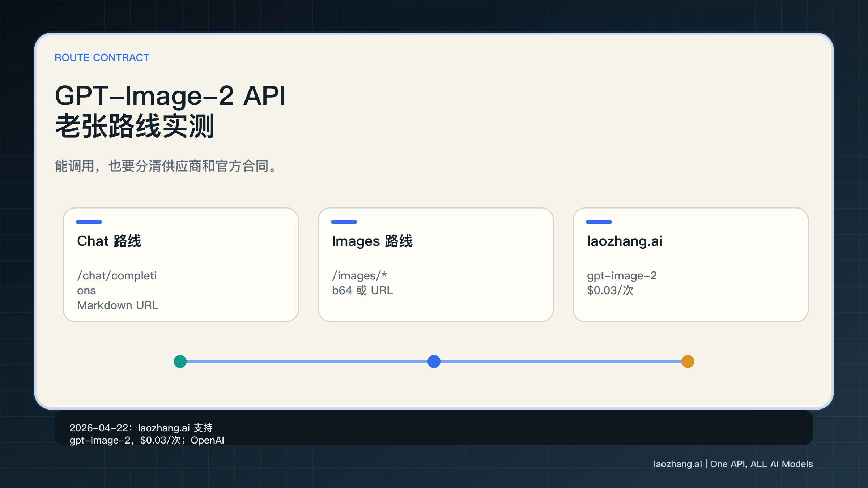Click the blue timeline midpoint dot

point(434,361)
